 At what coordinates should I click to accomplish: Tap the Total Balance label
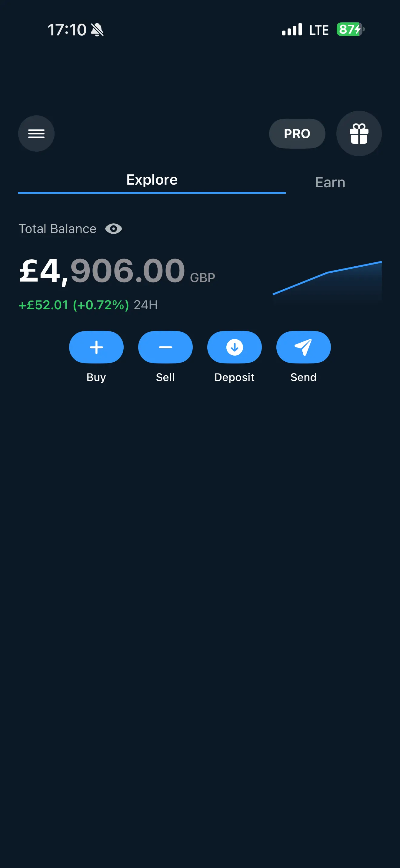point(57,229)
